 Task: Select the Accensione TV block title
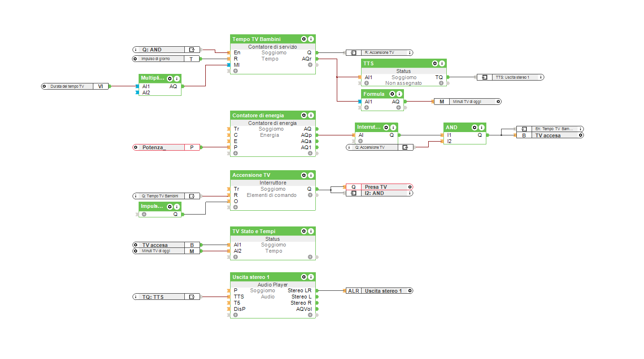252,175
